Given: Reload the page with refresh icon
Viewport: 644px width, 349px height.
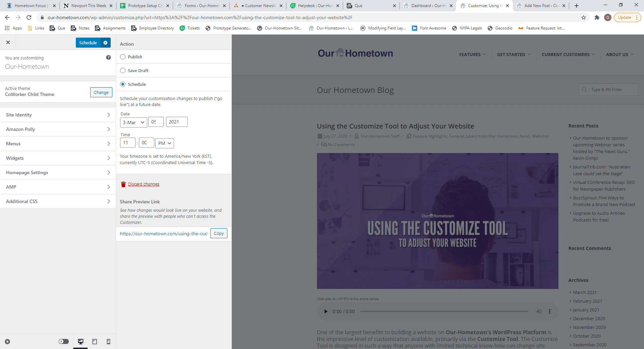Looking at the screenshot, I should pyautogui.click(x=29, y=17).
